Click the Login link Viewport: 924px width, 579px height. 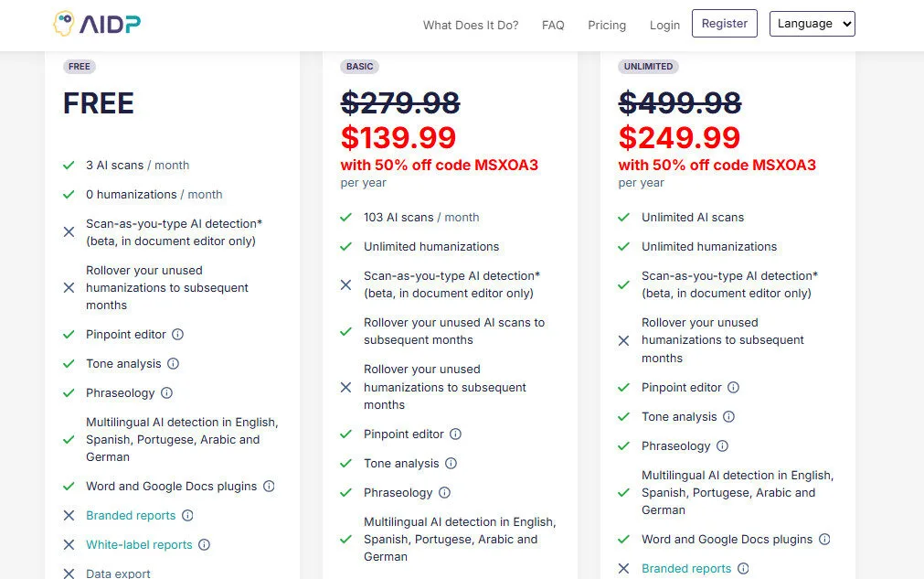[664, 26]
